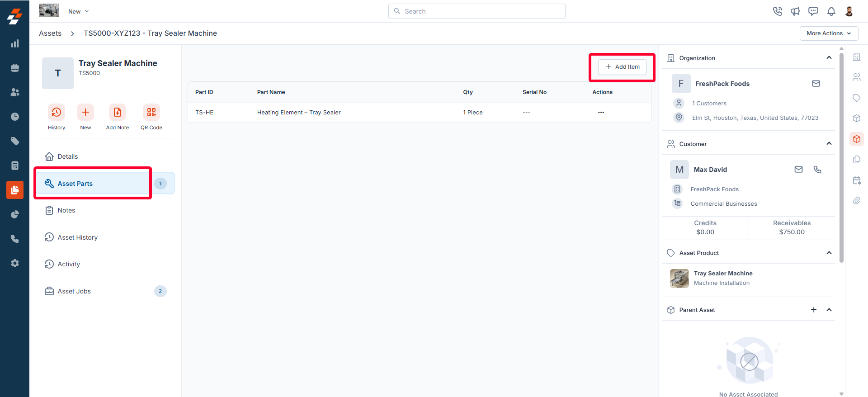Open the Details tab
The width and height of the screenshot is (868, 397).
[x=105, y=156]
